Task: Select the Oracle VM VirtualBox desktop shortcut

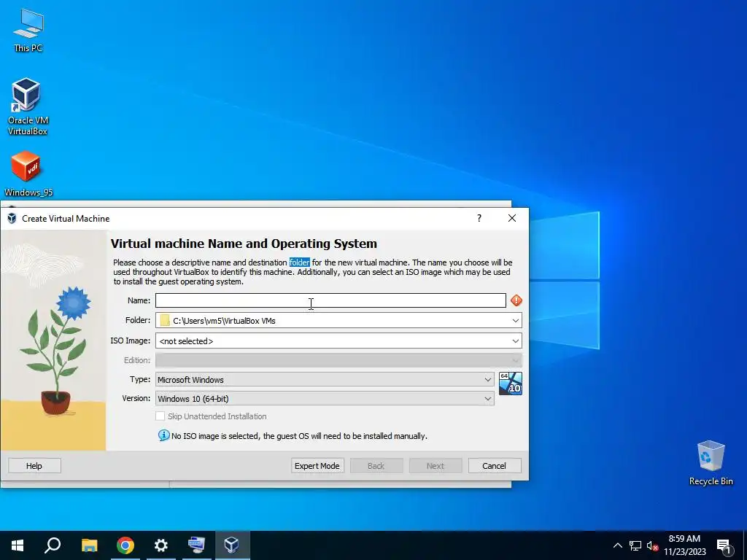Action: (28, 106)
